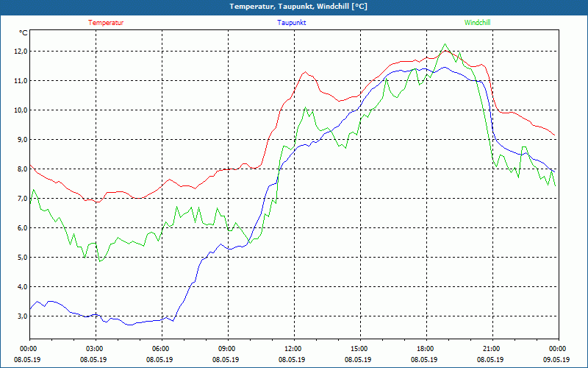Click the 5,0 y-axis value
Screen dimensions: 588x368
click(21, 257)
